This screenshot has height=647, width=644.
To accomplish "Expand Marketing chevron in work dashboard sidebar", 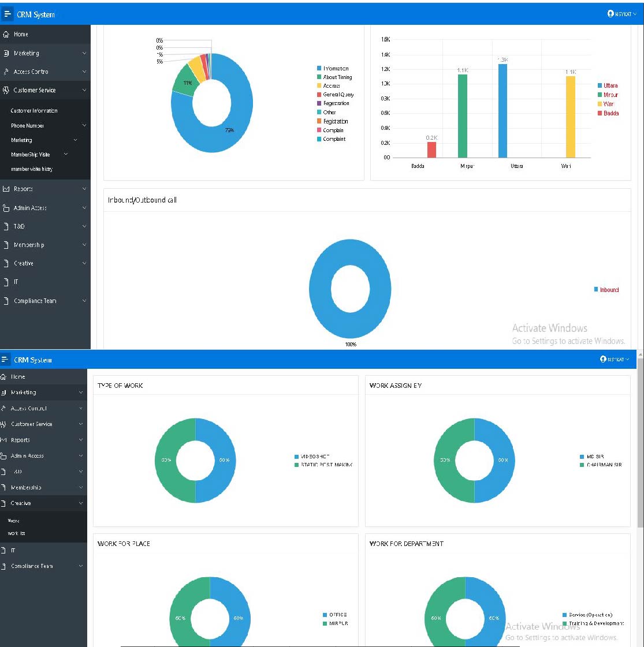I will (81, 392).
